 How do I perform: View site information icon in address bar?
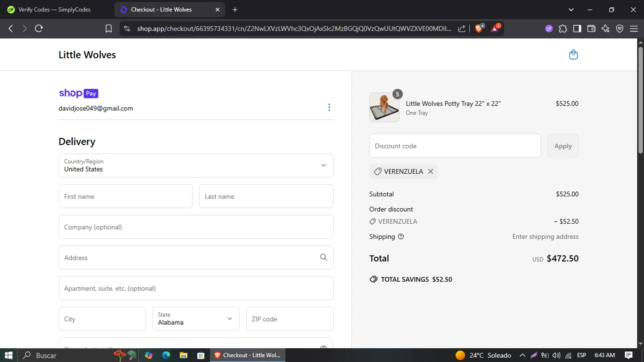click(127, 28)
